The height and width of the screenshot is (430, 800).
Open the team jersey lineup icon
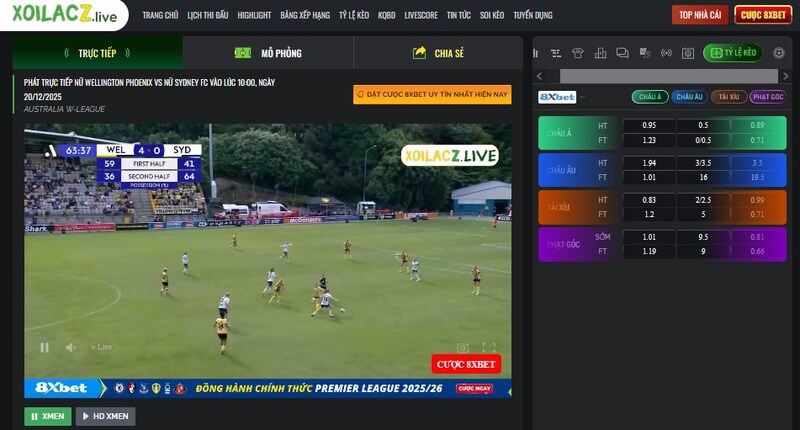(578, 53)
